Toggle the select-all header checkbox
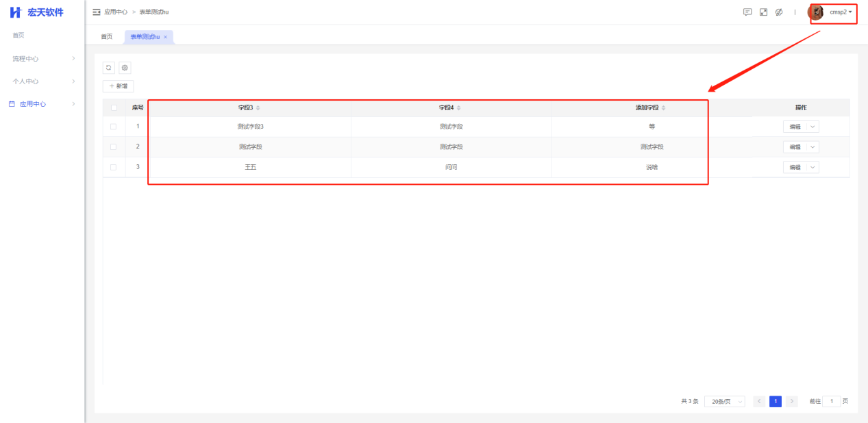 (114, 107)
